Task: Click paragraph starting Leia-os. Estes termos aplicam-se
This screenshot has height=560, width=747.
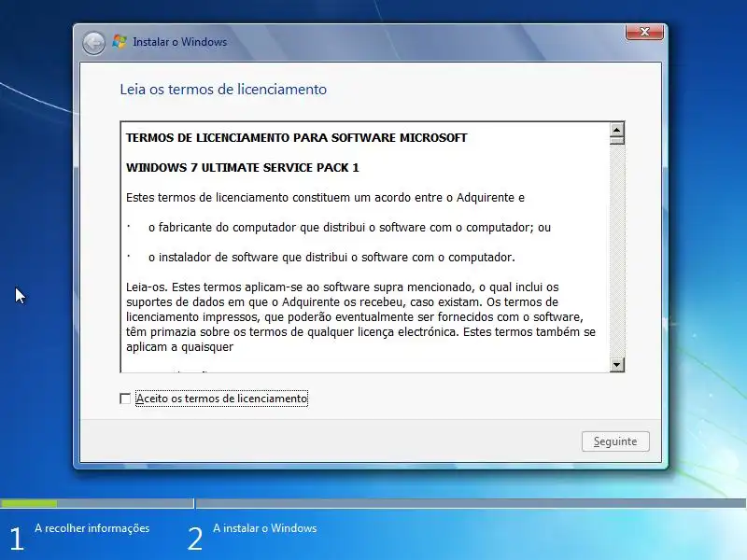Action: point(360,316)
